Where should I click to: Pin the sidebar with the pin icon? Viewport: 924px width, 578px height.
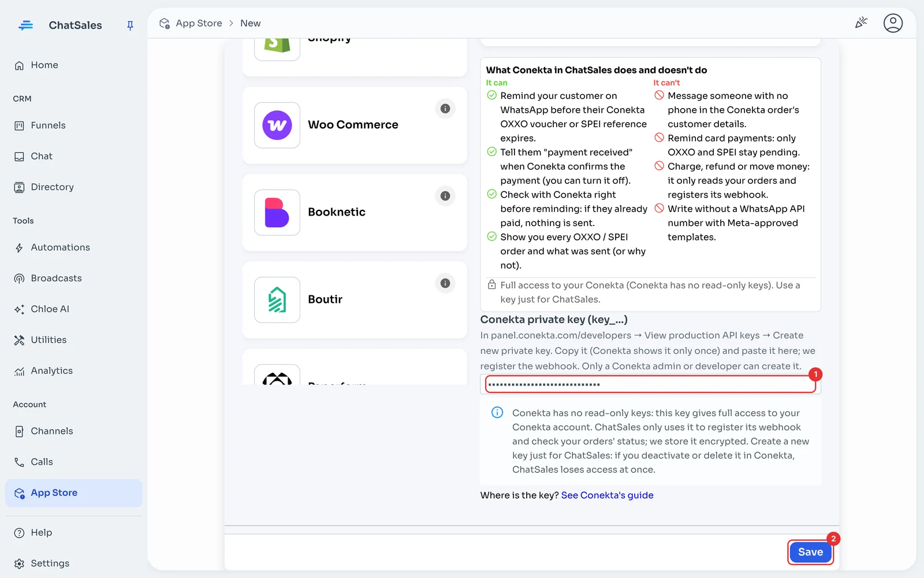130,25
